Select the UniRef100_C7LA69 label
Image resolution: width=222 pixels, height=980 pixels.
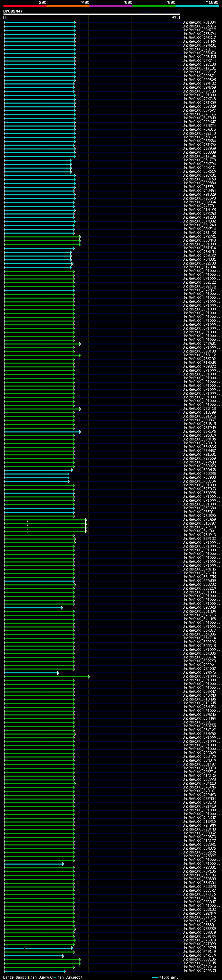coord(199,520)
